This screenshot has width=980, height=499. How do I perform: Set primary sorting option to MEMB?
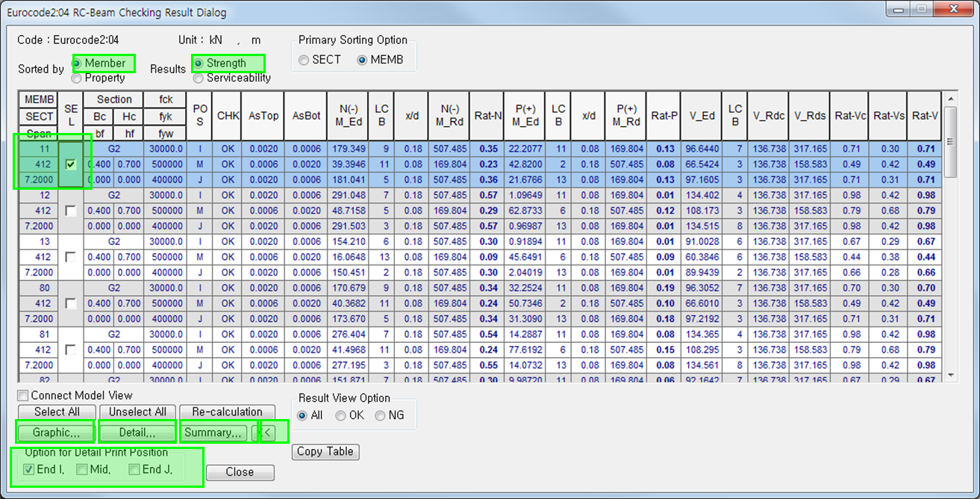click(x=362, y=60)
